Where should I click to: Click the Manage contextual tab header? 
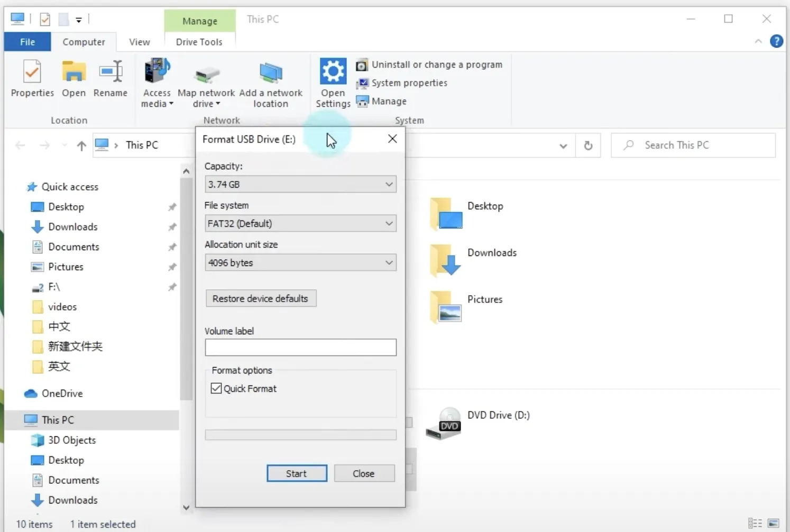pos(200,21)
